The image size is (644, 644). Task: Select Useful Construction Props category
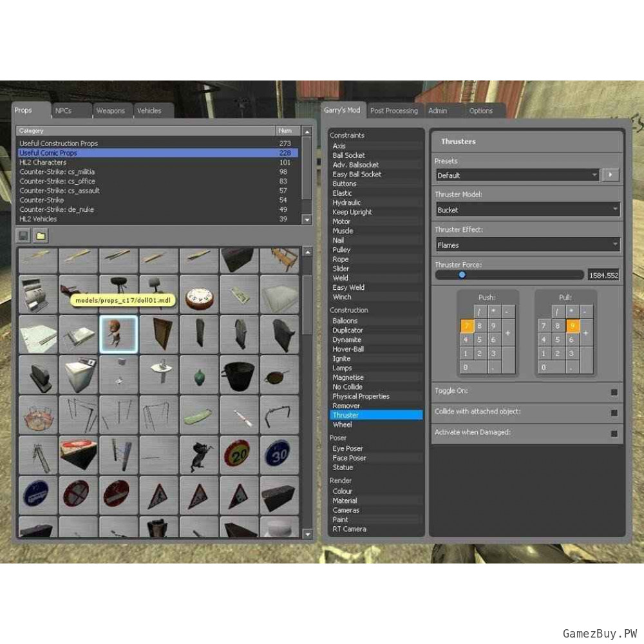[x=158, y=144]
